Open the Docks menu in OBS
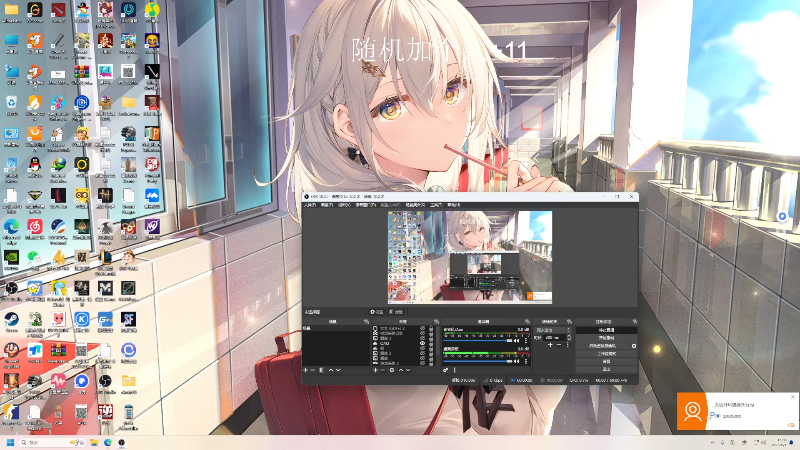The width and height of the screenshot is (800, 450). pos(365,205)
